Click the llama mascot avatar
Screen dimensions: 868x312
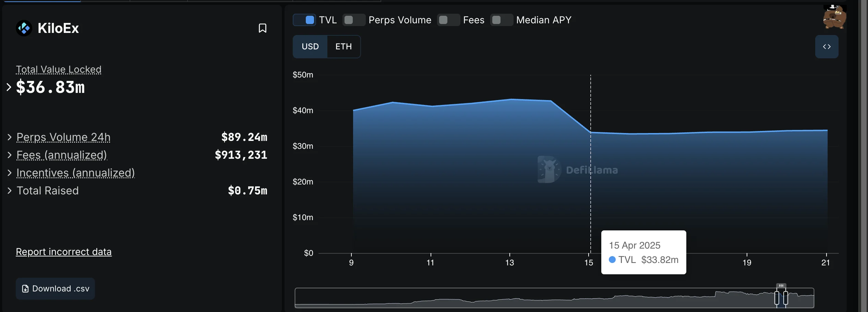(834, 17)
